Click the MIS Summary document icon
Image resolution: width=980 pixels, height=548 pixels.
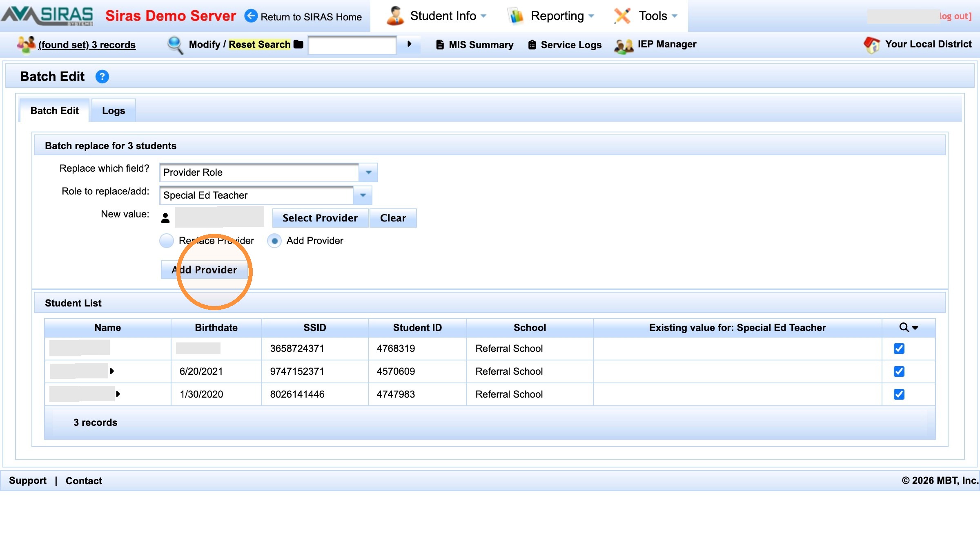[x=440, y=45]
